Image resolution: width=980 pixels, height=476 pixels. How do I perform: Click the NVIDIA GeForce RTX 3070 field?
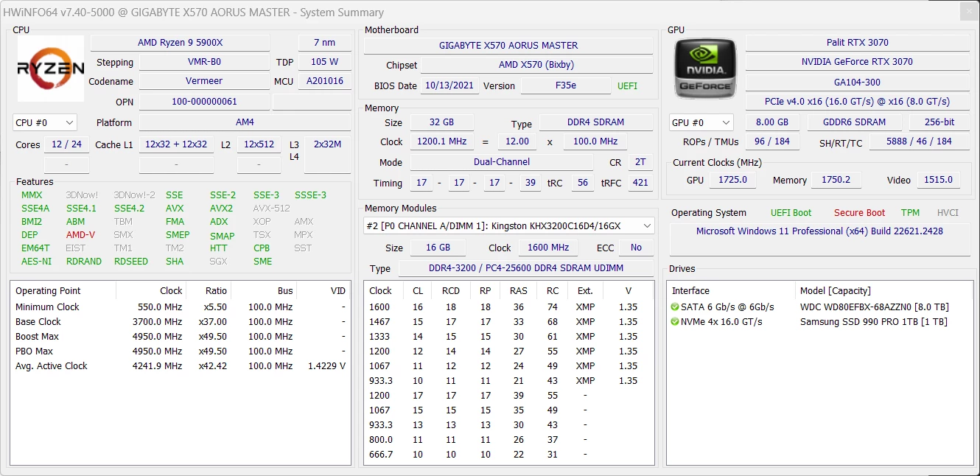[857, 62]
